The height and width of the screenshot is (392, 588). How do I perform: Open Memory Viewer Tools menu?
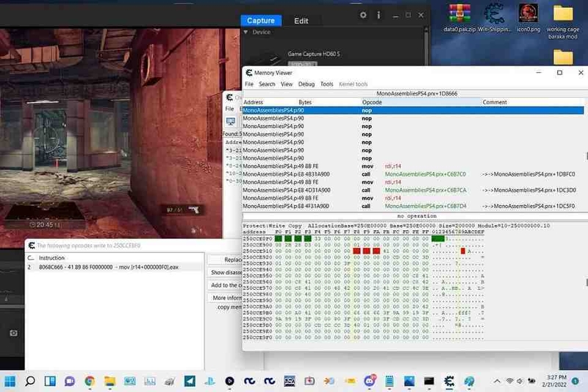pos(326,84)
